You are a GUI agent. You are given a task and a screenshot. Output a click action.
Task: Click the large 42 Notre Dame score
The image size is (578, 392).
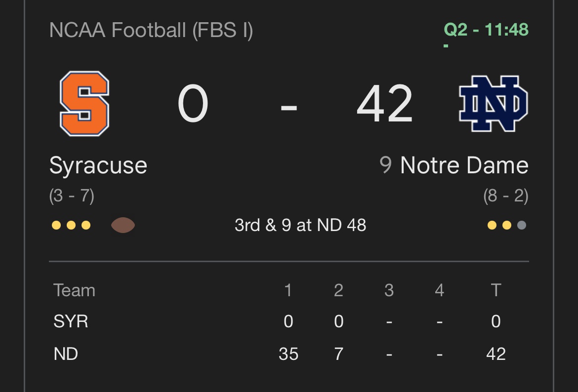(384, 104)
